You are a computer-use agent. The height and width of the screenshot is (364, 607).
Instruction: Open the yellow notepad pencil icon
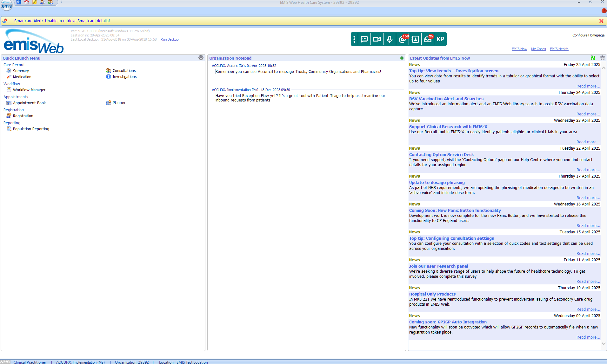[x=35, y=2]
